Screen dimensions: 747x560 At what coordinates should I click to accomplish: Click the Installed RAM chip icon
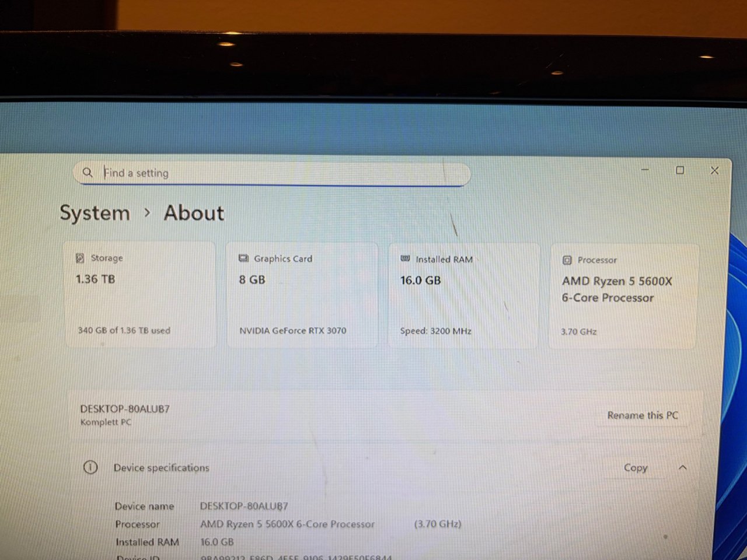(x=405, y=258)
